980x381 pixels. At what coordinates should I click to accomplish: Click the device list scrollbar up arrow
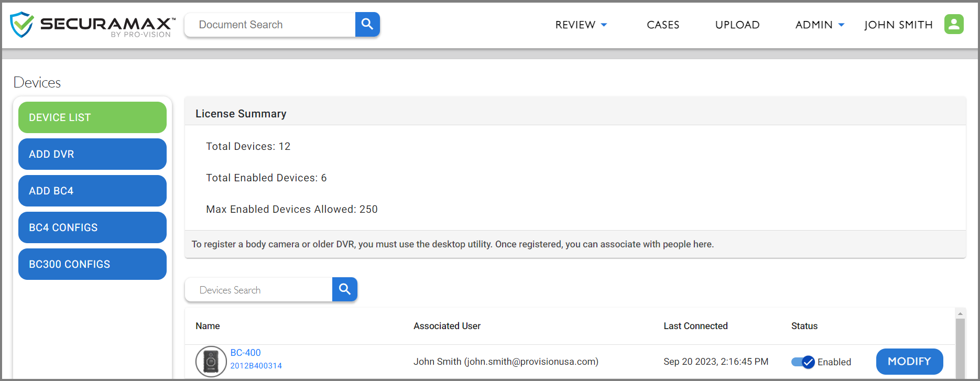[960, 313]
